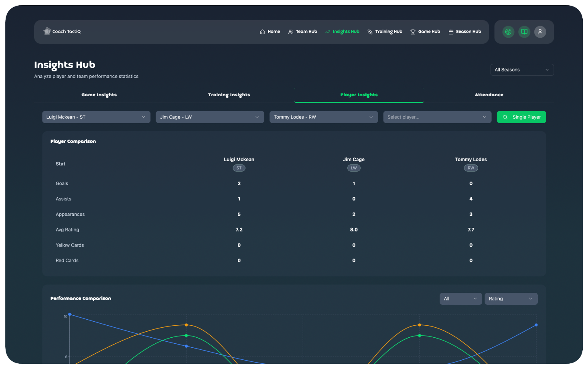Click the Avg Rating row label
The height and width of the screenshot is (369, 588).
tap(67, 230)
